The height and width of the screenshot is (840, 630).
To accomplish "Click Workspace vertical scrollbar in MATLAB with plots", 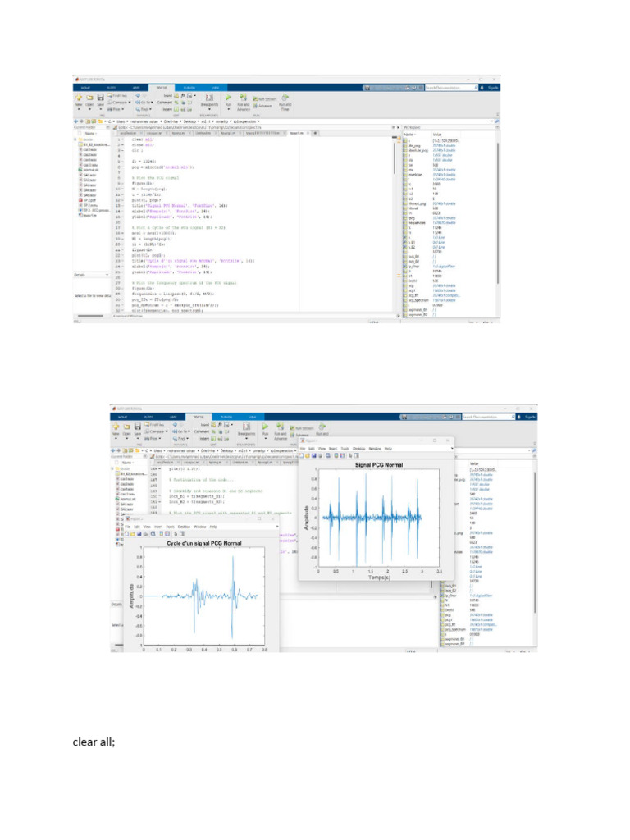I will [x=535, y=542].
